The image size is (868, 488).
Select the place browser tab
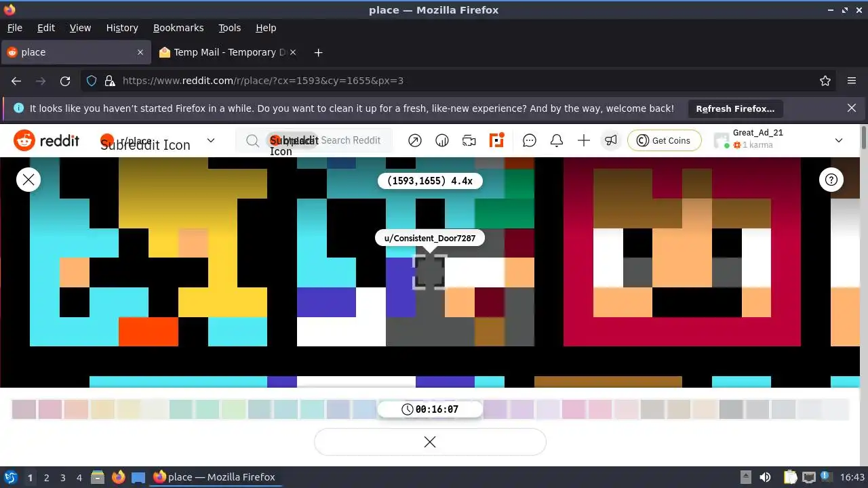75,52
